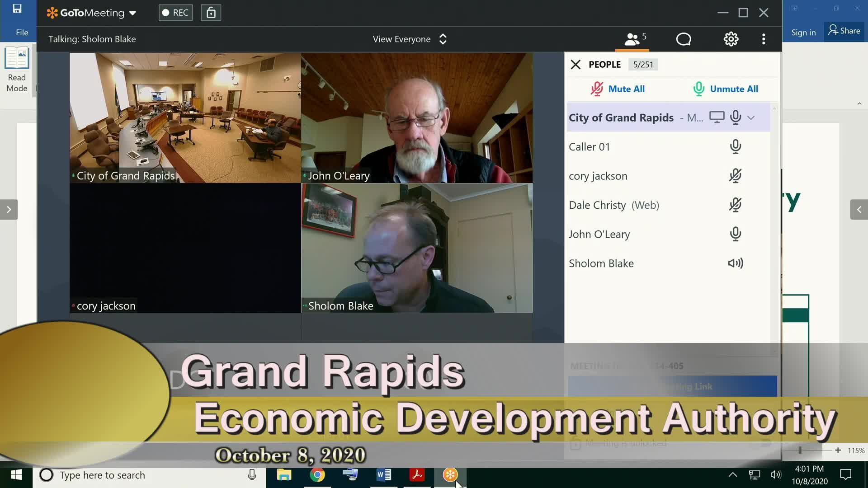Viewport: 868px width, 488px height.
Task: Open Windows Start menu
Action: coord(16,475)
